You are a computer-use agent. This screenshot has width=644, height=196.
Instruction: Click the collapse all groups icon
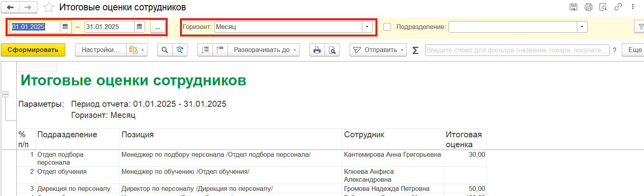click(x=205, y=50)
